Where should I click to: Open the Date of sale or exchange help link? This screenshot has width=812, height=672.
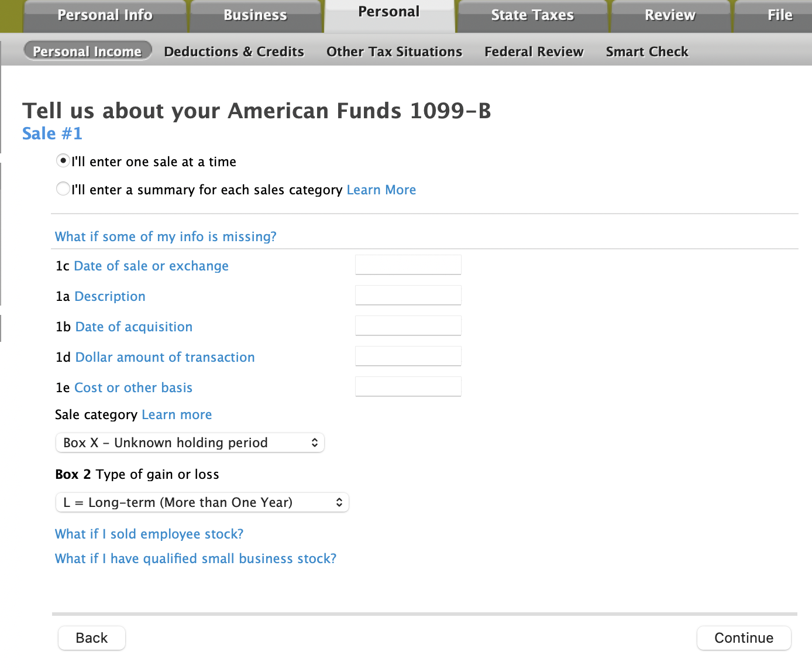[x=151, y=266]
